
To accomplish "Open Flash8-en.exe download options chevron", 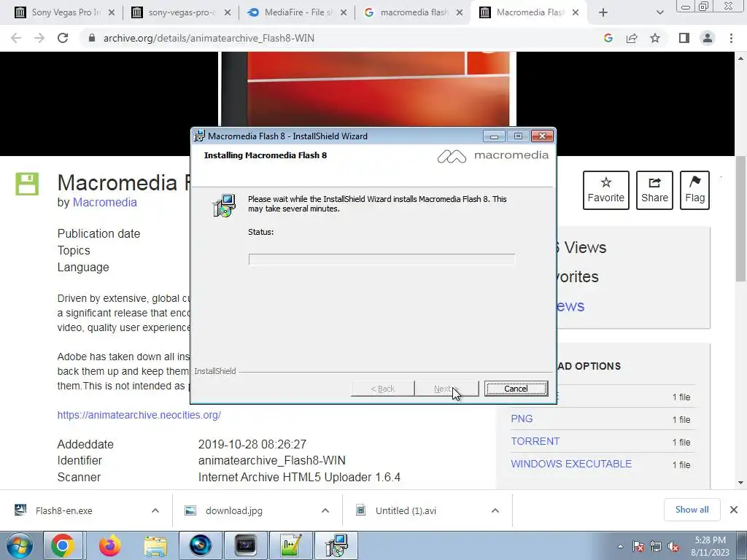I will point(155,510).
